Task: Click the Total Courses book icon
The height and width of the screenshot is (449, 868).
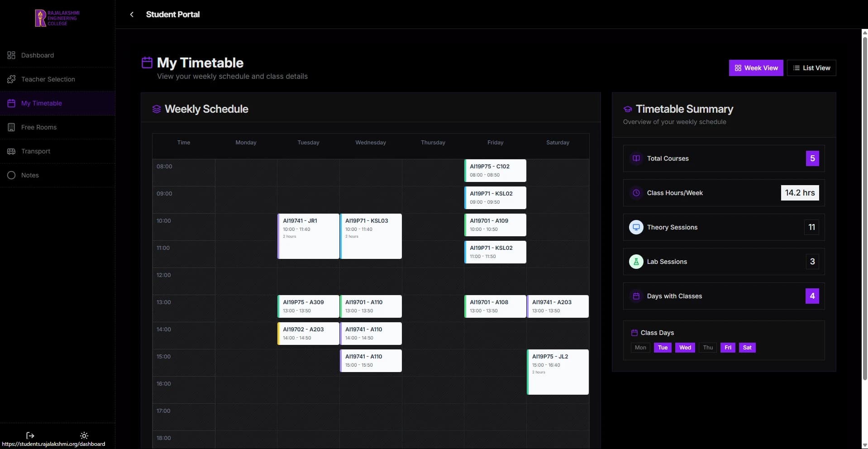Action: coord(636,158)
